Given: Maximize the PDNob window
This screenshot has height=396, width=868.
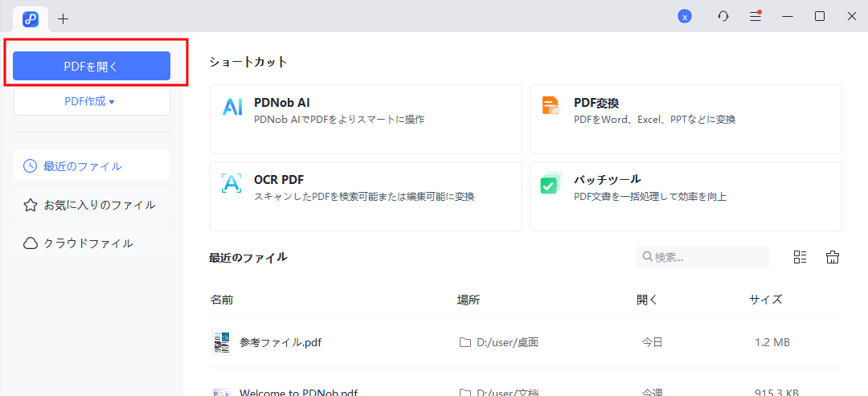Looking at the screenshot, I should pos(820,17).
